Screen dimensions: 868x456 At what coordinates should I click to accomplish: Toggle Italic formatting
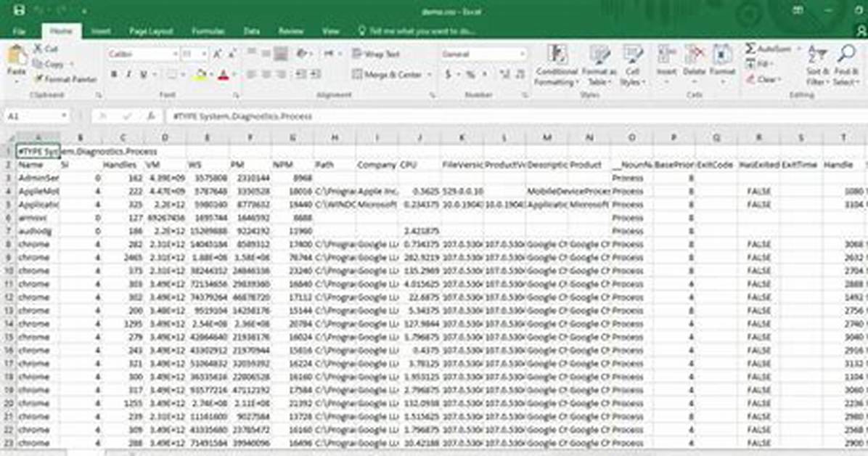[129, 74]
